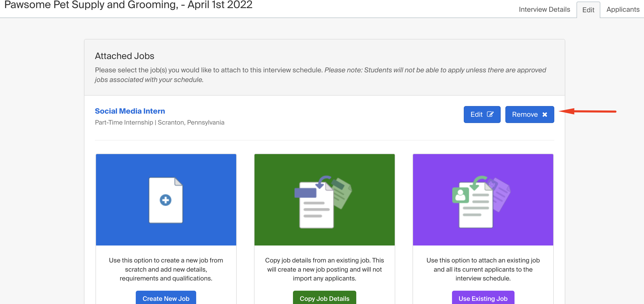Click the Use Existing Job button
This screenshot has height=304, width=644.
point(483,298)
